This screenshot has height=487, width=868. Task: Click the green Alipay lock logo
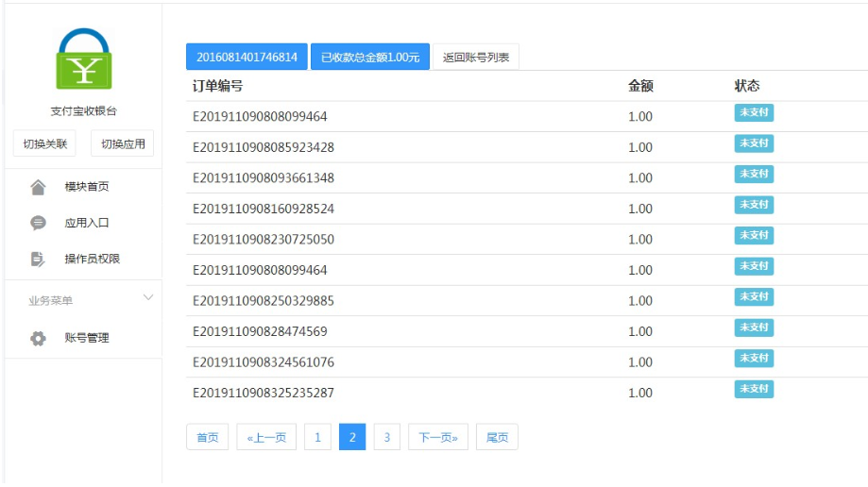click(x=83, y=59)
